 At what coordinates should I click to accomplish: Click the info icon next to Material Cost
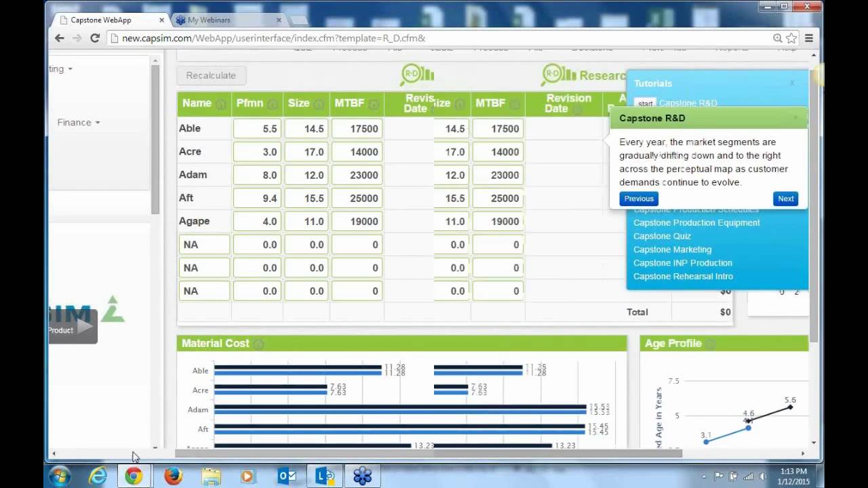pyautogui.click(x=258, y=344)
